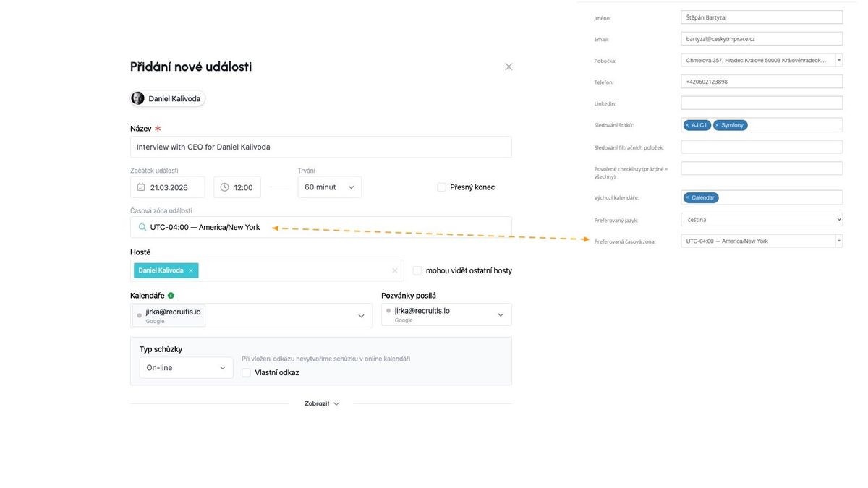Remove Daniel Kalivoda guest tag
The width and height of the screenshot is (868, 488).
[x=191, y=270]
